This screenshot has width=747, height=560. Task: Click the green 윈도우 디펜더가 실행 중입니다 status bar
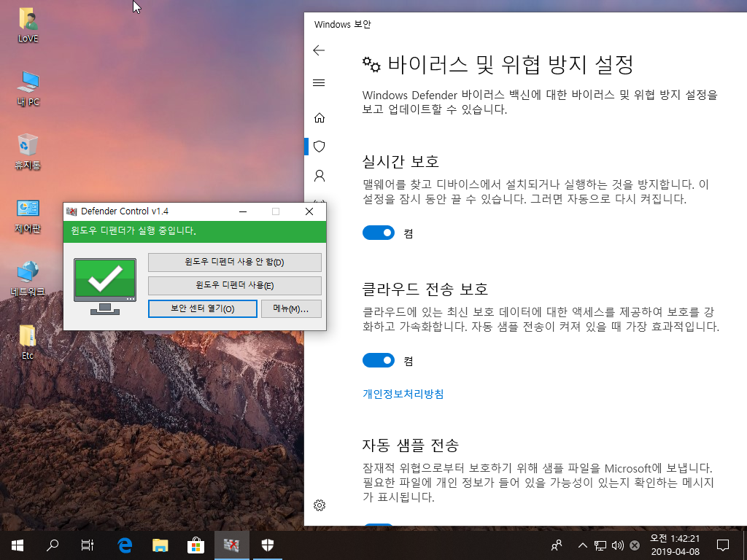[x=195, y=231]
